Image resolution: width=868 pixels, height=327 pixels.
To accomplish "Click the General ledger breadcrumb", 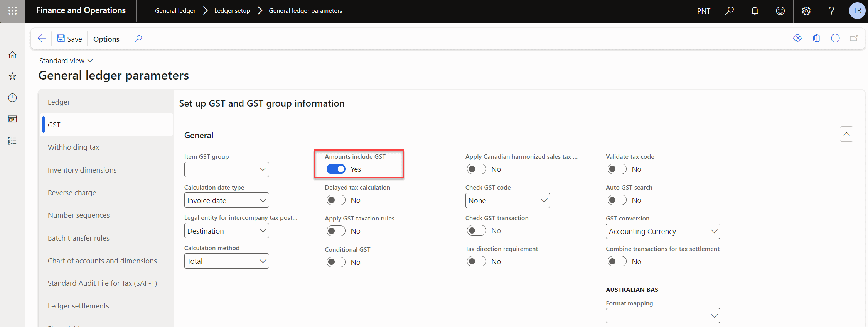I will [175, 11].
